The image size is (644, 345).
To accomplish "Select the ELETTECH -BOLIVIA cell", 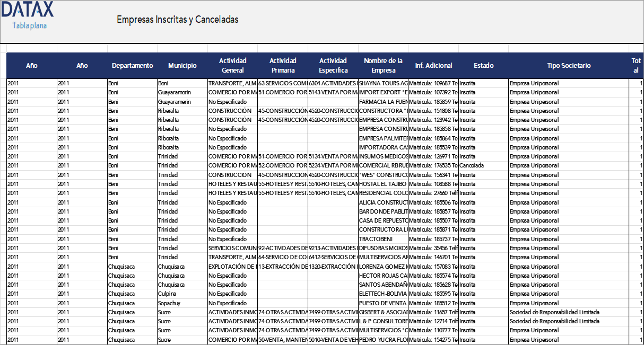I will pos(384,294).
